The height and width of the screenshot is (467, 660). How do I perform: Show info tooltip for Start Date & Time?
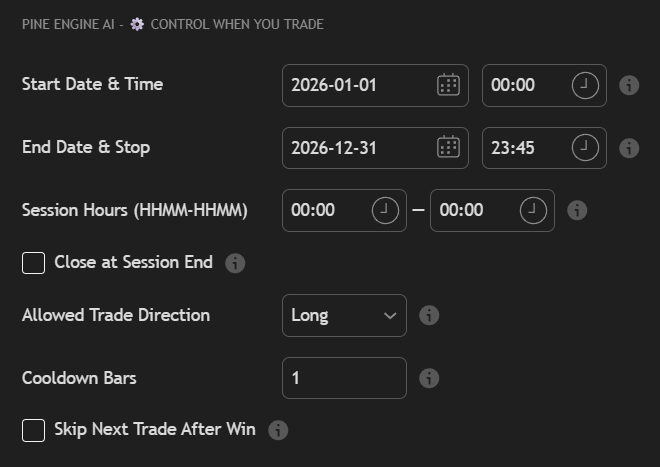click(629, 85)
